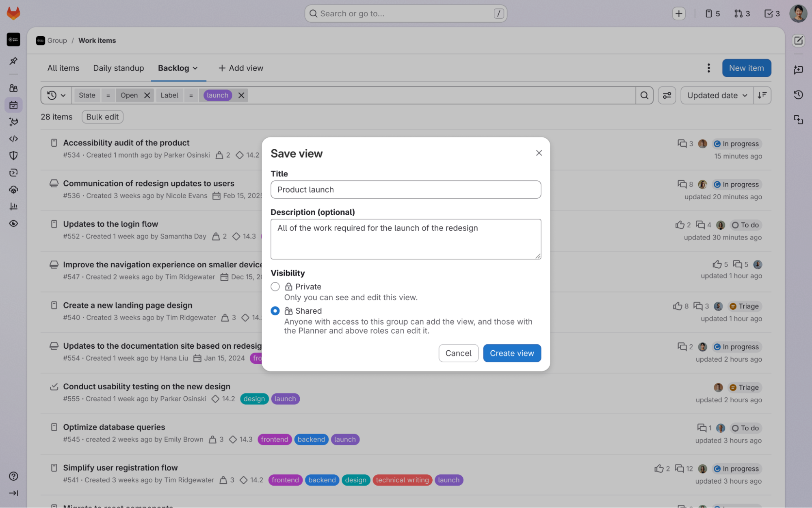Select the Shared visibility radio button
This screenshot has height=508, width=812.
(x=275, y=311)
